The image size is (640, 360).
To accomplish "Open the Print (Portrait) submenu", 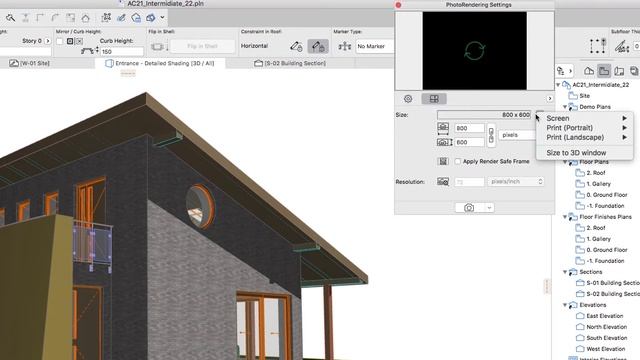I will [x=584, y=128].
